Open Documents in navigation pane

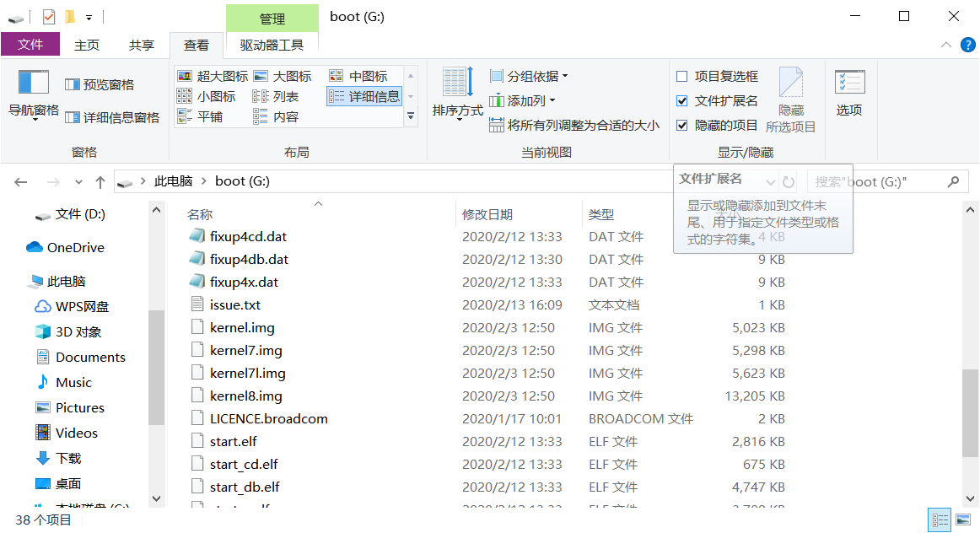80,358
